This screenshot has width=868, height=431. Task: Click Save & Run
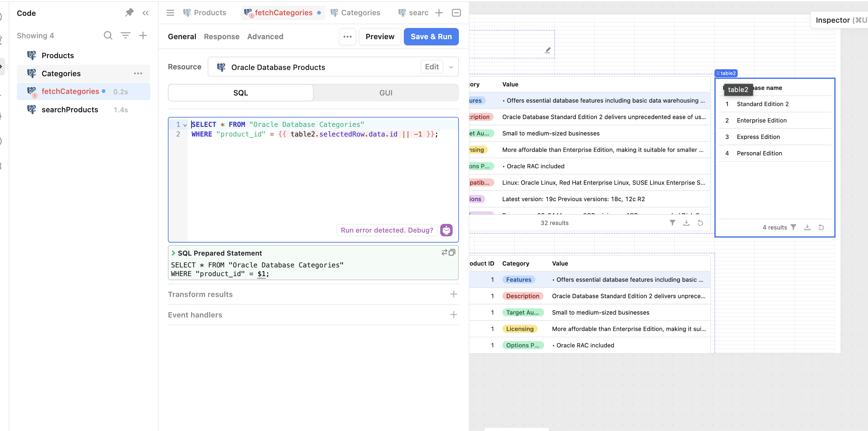coord(431,36)
